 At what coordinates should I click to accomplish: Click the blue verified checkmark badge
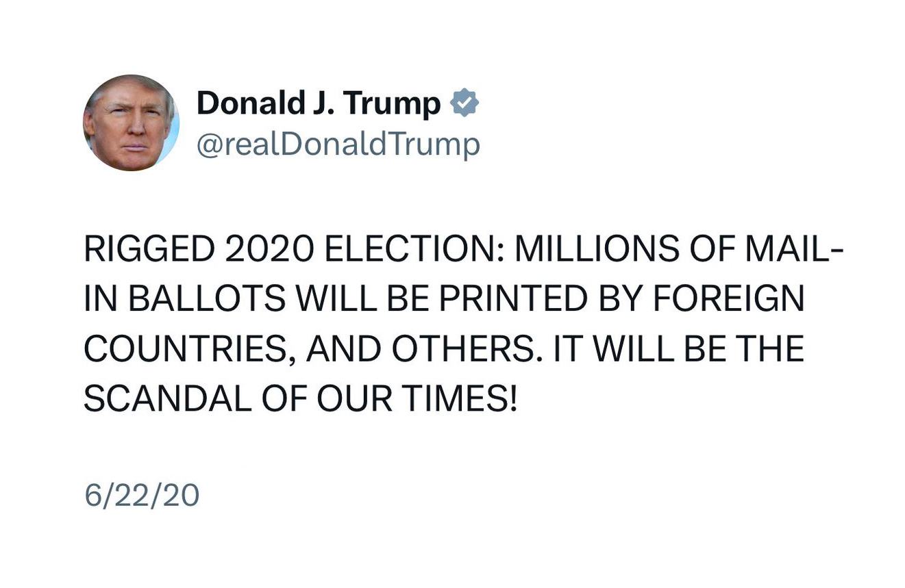pos(464,103)
